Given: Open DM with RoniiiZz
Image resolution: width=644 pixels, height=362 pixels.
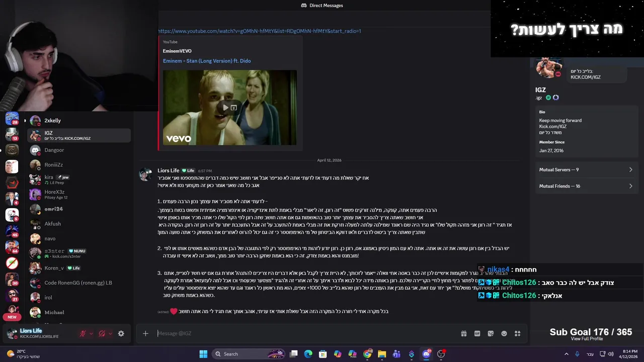Looking at the screenshot, I should pyautogui.click(x=79, y=165).
